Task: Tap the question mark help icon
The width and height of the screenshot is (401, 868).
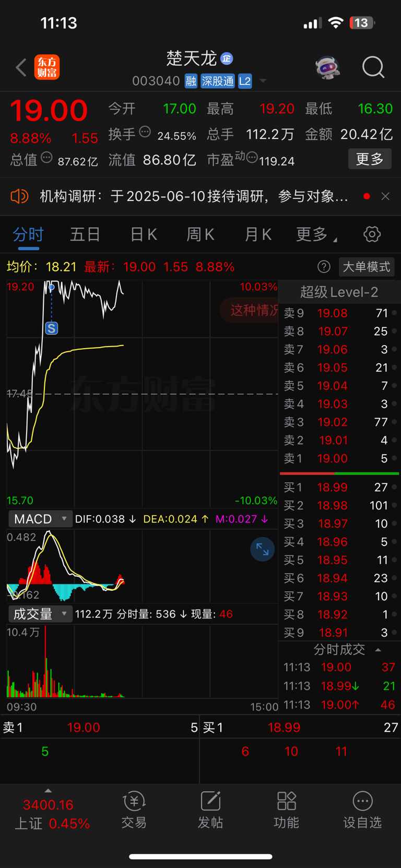Action: point(324,267)
